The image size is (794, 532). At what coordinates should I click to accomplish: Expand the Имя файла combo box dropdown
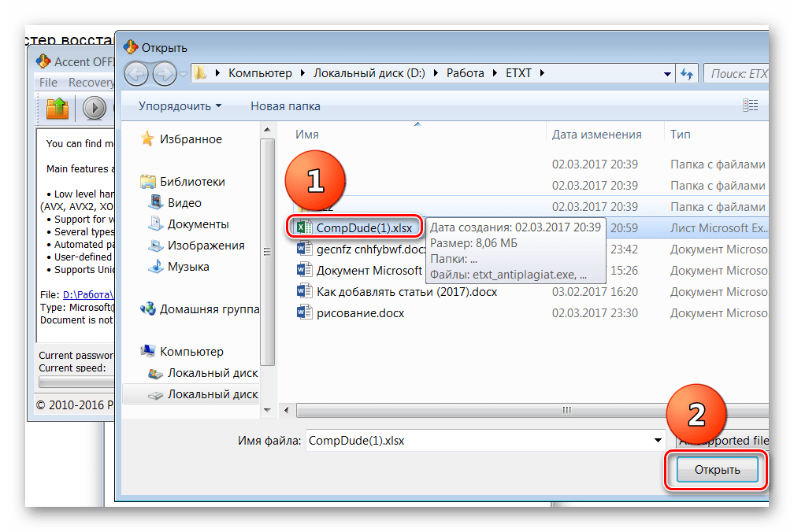[x=658, y=441]
